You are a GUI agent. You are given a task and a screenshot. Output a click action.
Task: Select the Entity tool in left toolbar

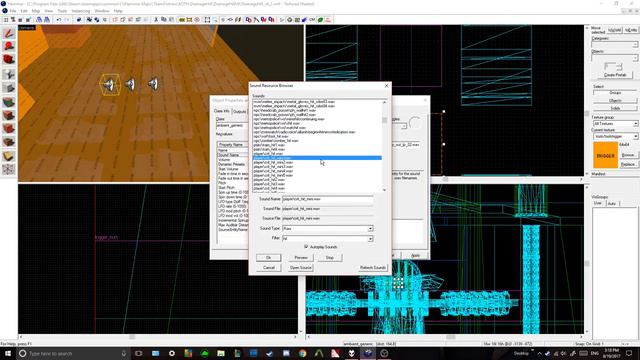9,74
